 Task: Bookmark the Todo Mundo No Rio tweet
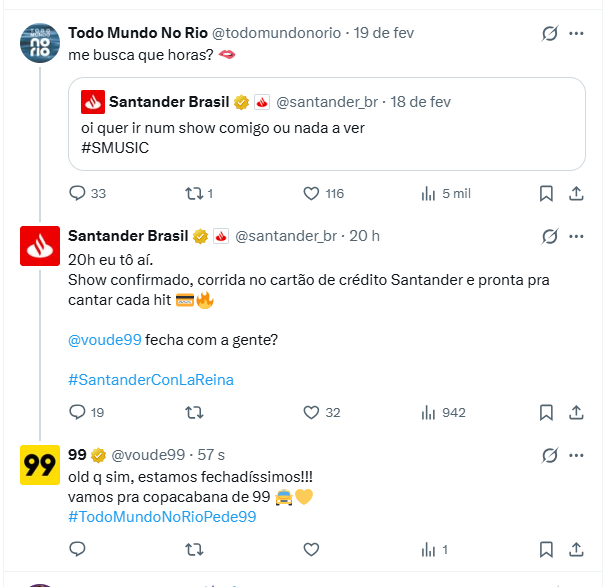coord(547,193)
